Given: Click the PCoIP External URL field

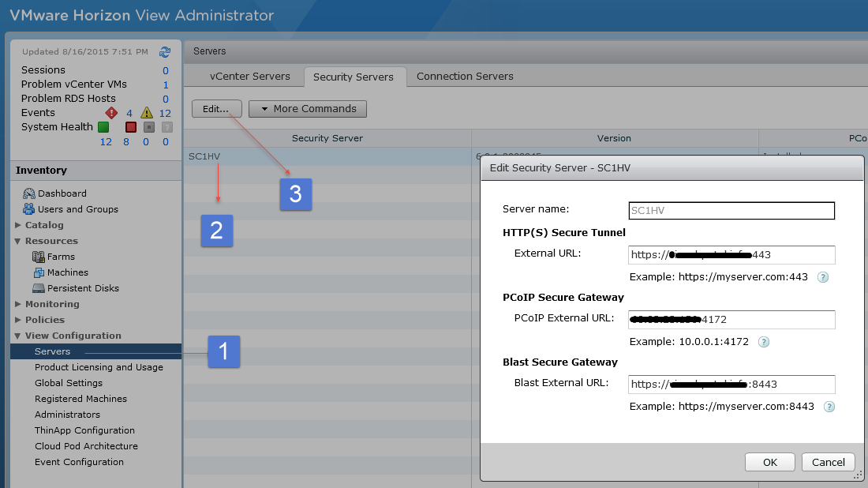Looking at the screenshot, I should [x=731, y=320].
